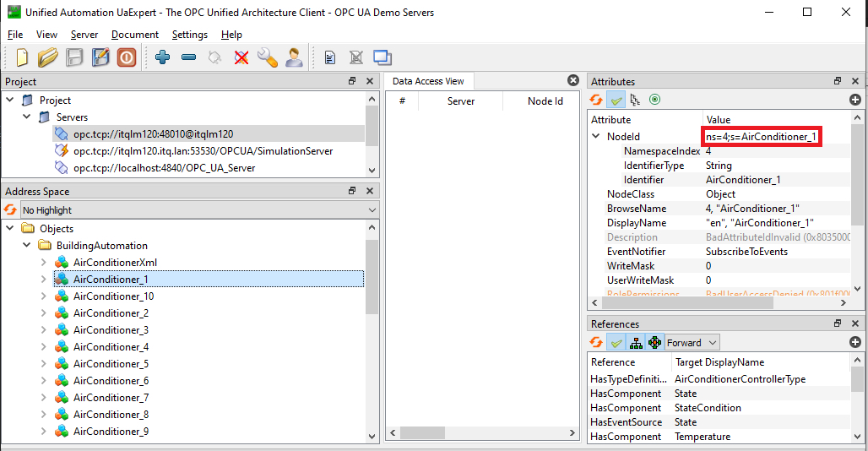
Task: Open the wrench server settings icon
Action: (x=268, y=57)
